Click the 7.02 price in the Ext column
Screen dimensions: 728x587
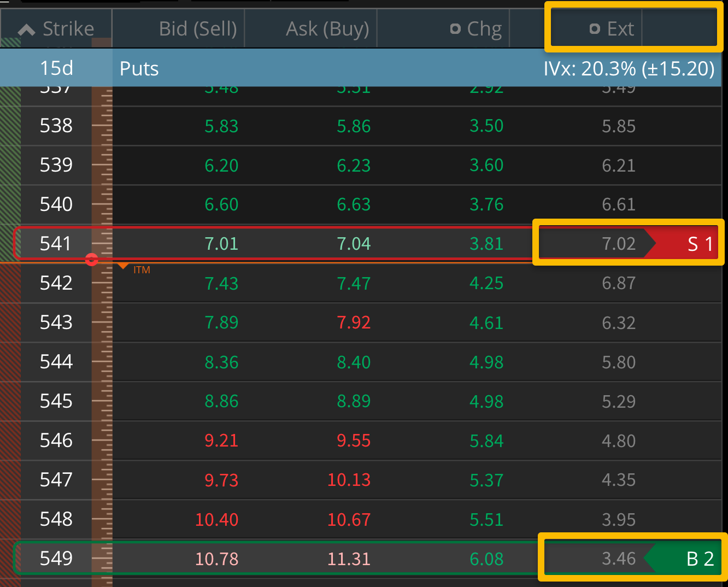(619, 243)
